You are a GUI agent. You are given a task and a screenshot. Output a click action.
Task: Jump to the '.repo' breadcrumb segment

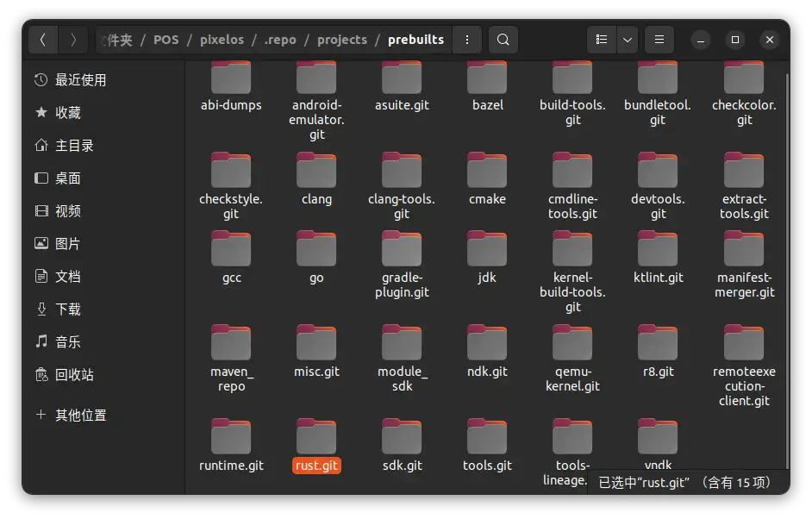pos(280,40)
